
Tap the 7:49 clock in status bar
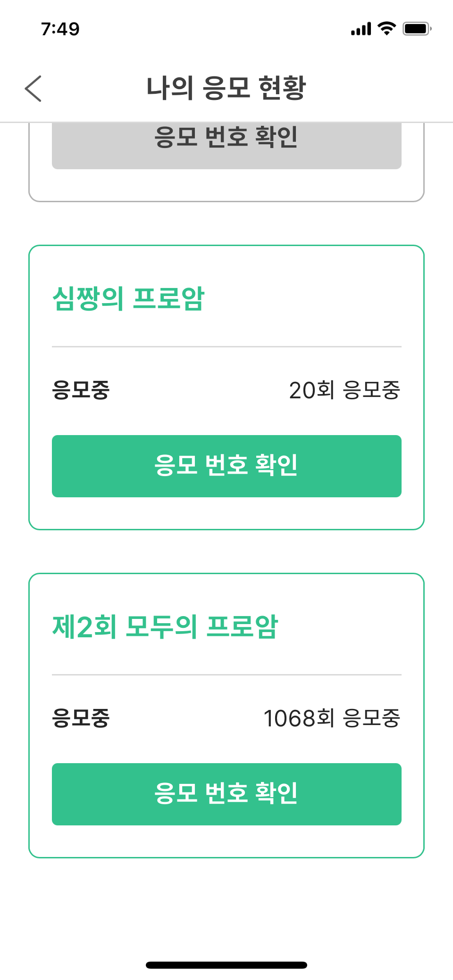60,29
